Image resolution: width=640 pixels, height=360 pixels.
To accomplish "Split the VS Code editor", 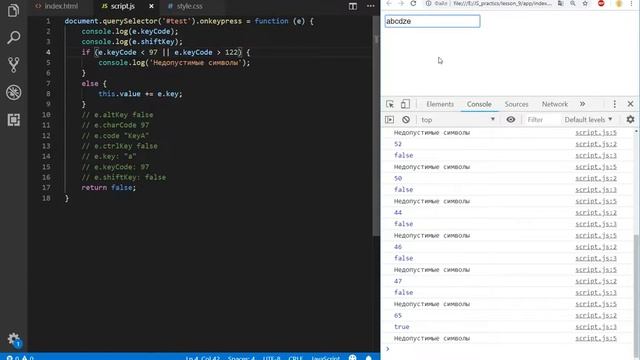I will 353,6.
